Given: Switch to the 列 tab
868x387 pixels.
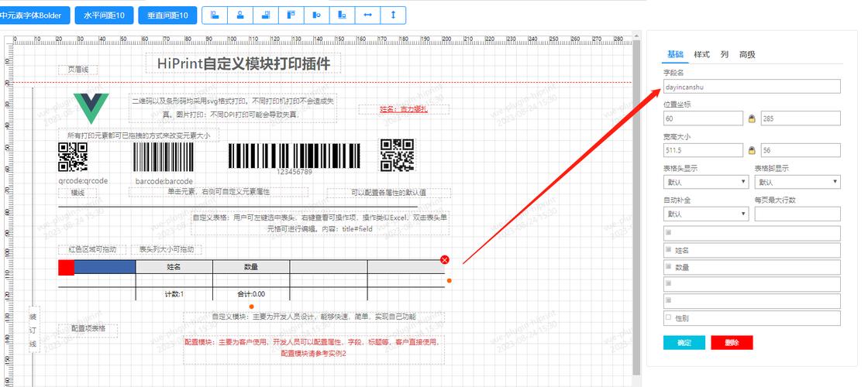Looking at the screenshot, I should point(724,54).
